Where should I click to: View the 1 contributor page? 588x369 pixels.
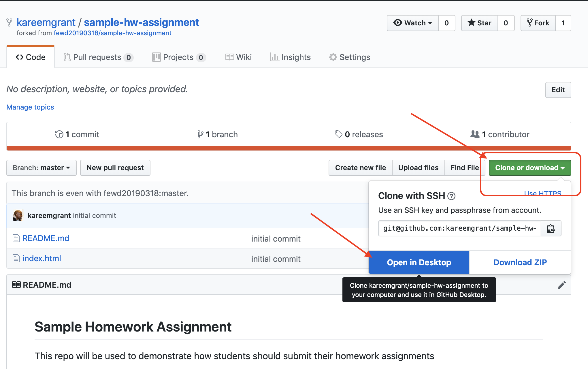[500, 134]
